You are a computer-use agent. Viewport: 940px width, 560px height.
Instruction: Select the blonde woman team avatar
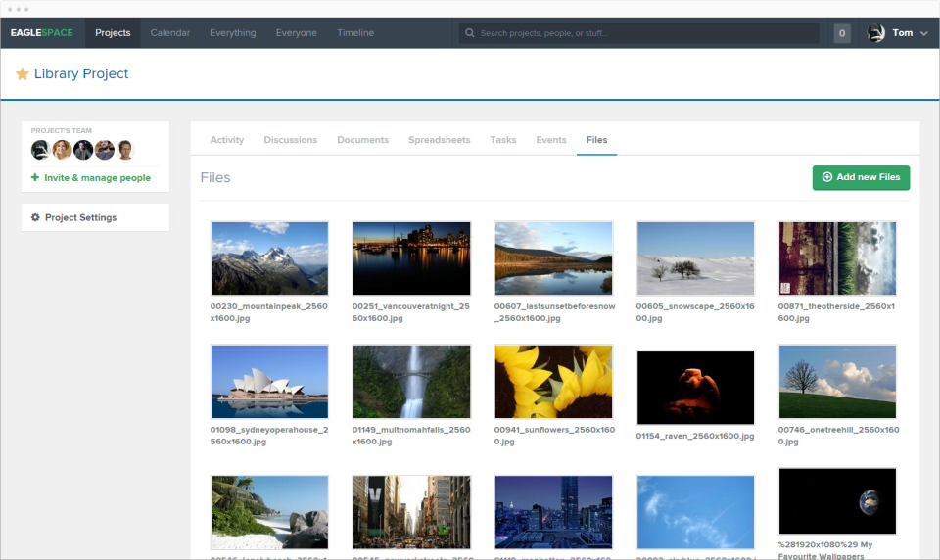coord(62,149)
